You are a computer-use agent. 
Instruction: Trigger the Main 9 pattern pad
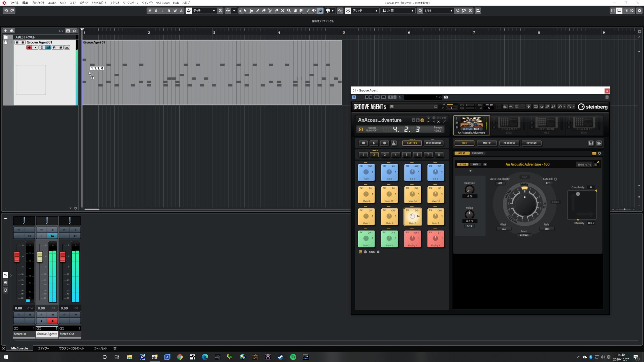click(x=366, y=194)
